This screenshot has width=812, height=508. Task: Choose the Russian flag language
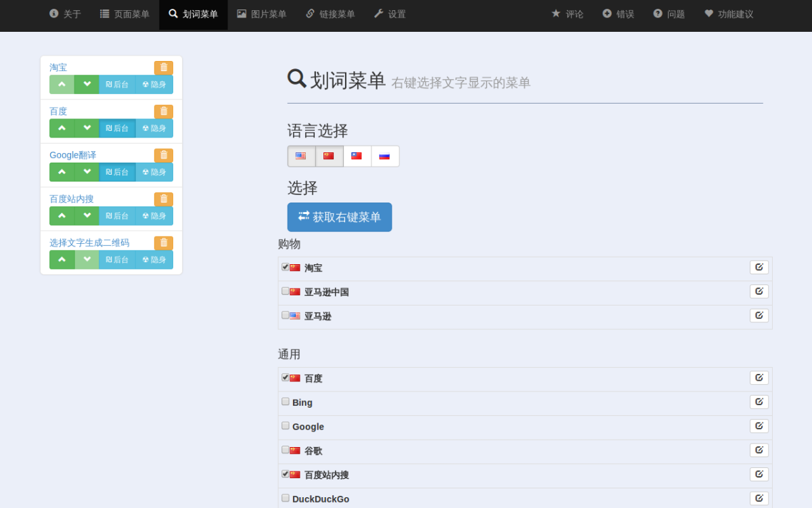(384, 156)
